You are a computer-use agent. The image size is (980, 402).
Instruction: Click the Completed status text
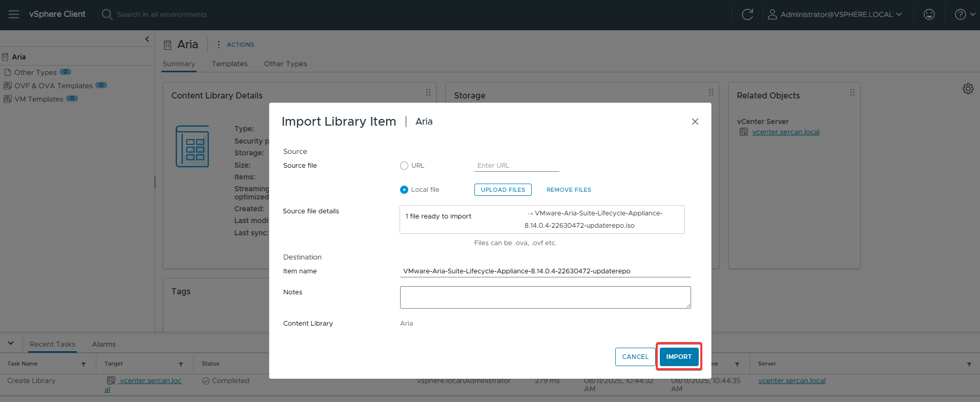click(231, 380)
